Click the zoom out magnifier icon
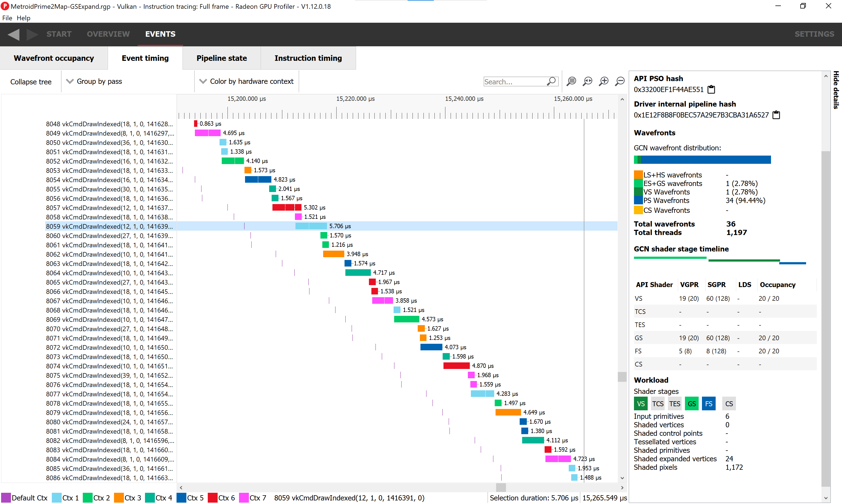 (x=620, y=81)
